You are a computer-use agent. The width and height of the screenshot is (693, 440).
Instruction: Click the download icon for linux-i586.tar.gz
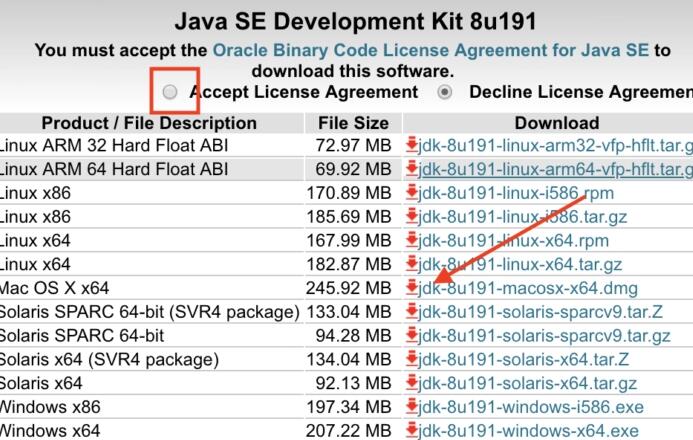(x=411, y=216)
